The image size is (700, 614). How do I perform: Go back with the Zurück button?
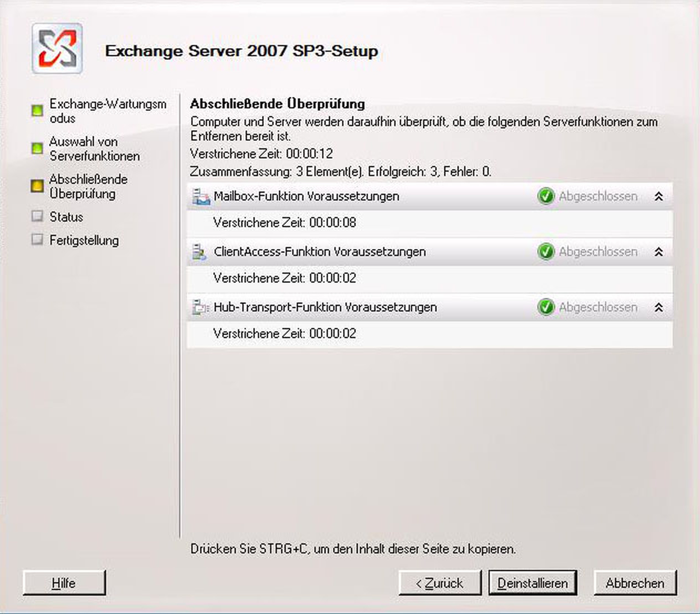pos(440,583)
